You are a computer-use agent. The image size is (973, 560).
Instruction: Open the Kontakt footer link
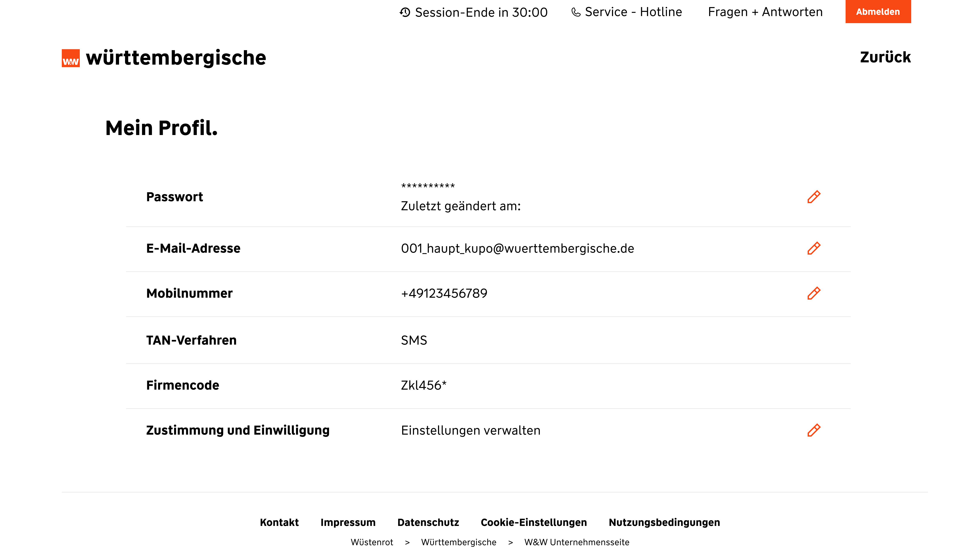[279, 522]
